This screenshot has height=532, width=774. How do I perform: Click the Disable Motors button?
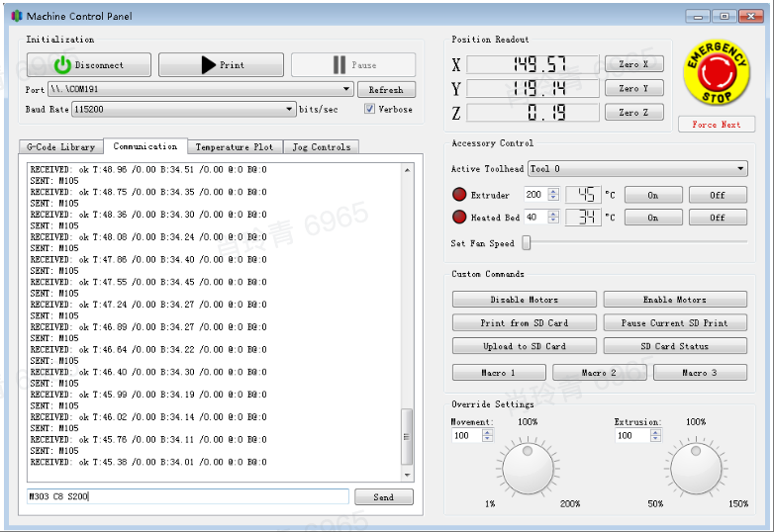524,300
